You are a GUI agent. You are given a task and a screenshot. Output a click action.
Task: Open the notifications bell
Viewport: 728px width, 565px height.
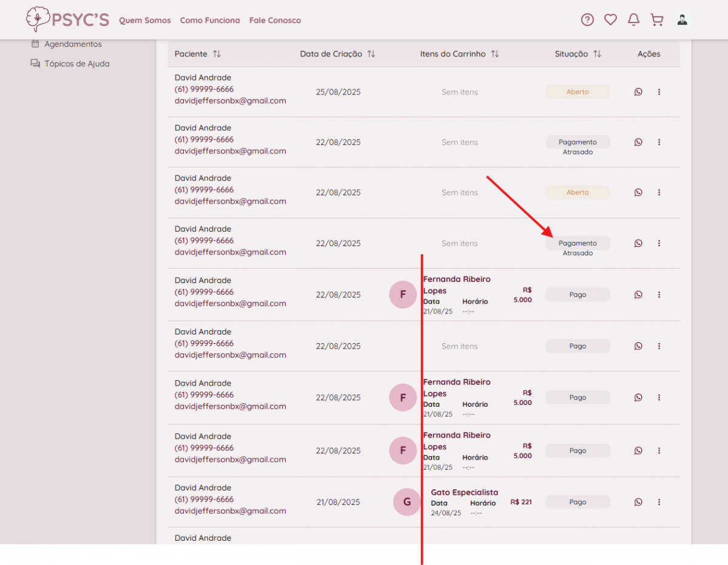(x=633, y=20)
